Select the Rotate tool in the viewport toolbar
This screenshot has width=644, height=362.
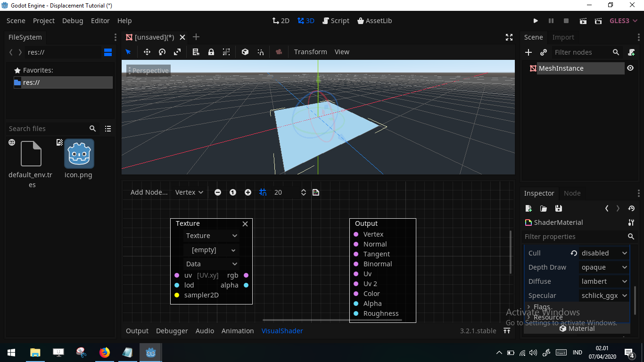coord(162,52)
